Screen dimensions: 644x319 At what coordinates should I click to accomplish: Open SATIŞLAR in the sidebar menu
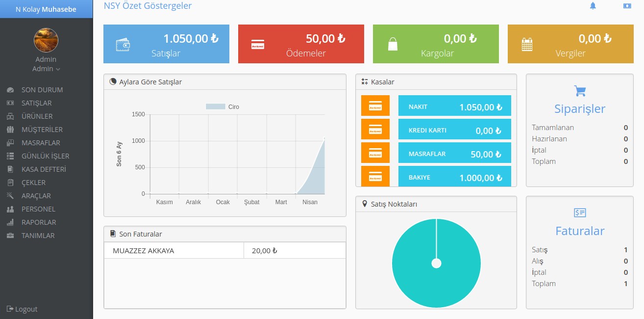coord(36,103)
